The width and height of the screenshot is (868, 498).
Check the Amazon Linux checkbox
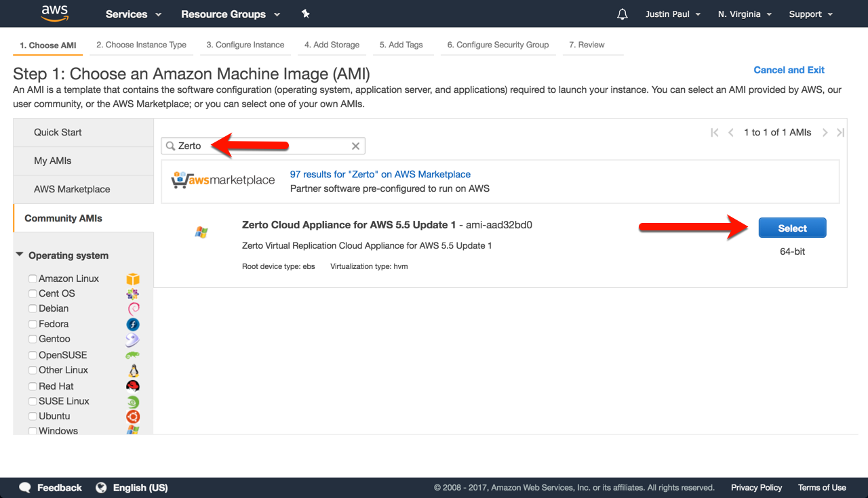point(33,278)
